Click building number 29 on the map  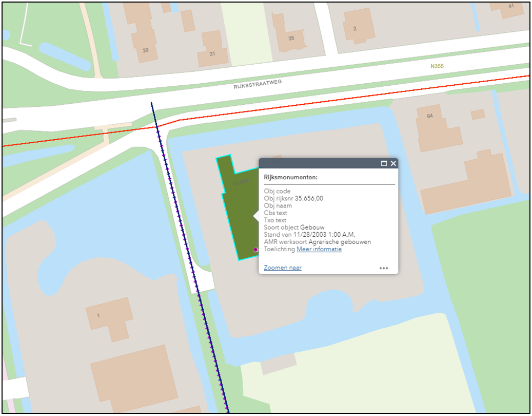[146, 50]
